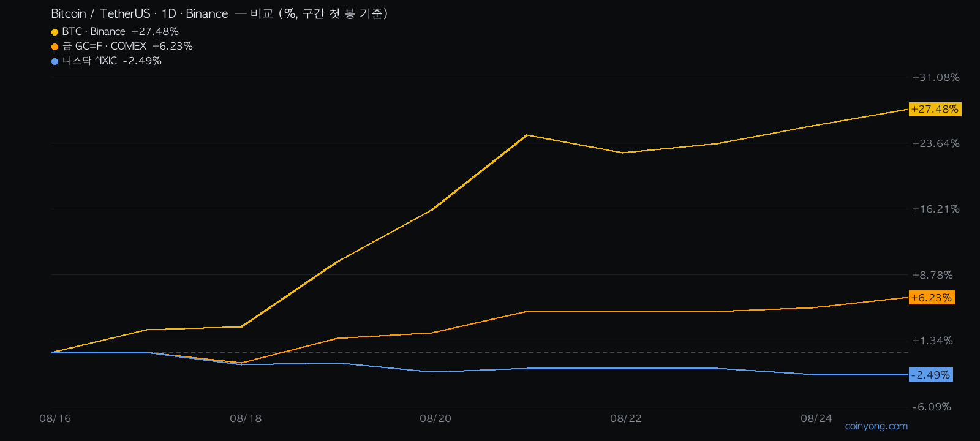Select the '나스닥 ^IXIC -2.49%' legend entry
The image size is (980, 441).
click(107, 61)
